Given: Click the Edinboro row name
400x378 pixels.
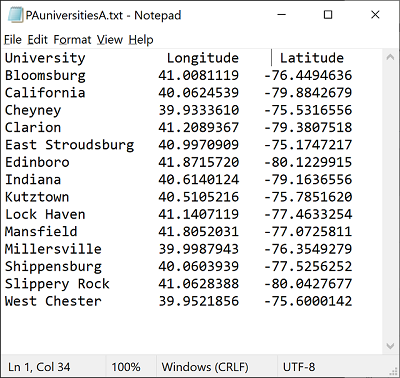Looking at the screenshot, I should click(37, 162).
